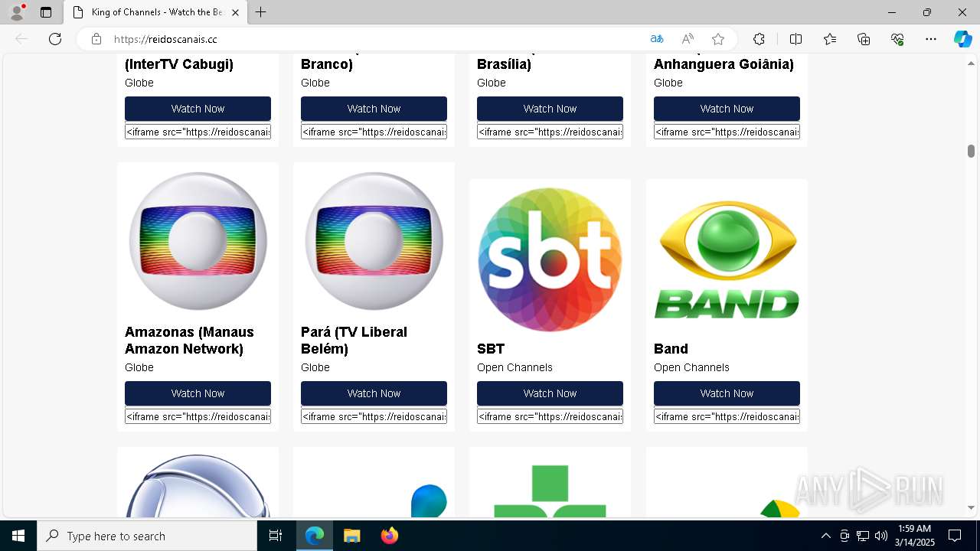
Task: Select the iframe code under Amazonas
Action: 198,416
